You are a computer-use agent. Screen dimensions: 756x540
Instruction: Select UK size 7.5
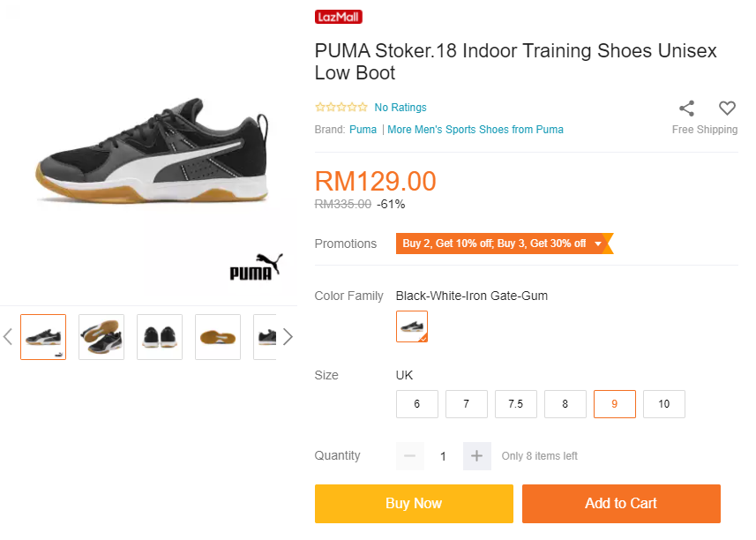click(516, 404)
